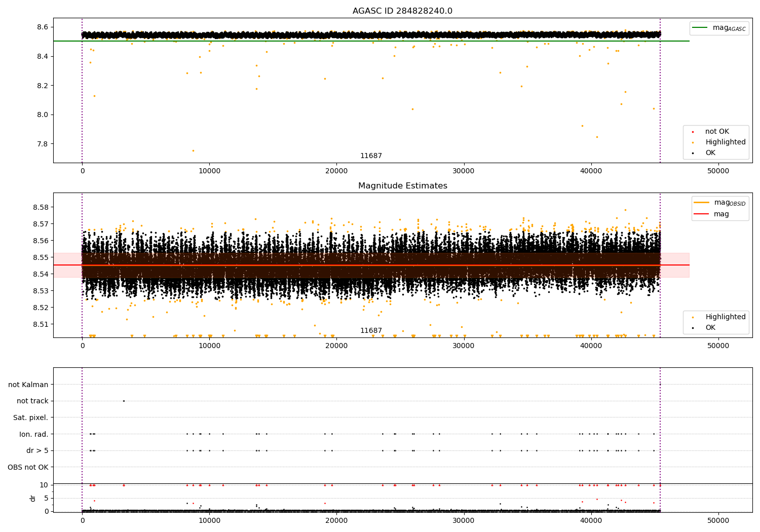Click the '8.57' y-axis tick label

pyautogui.click(x=41, y=224)
